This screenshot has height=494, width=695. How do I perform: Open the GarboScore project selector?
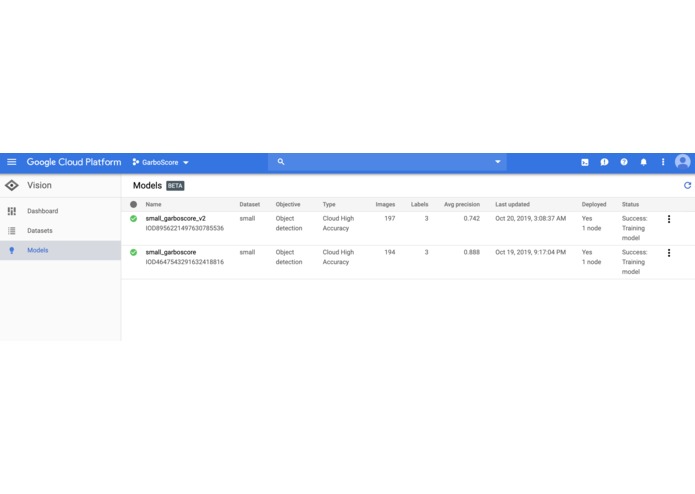160,163
